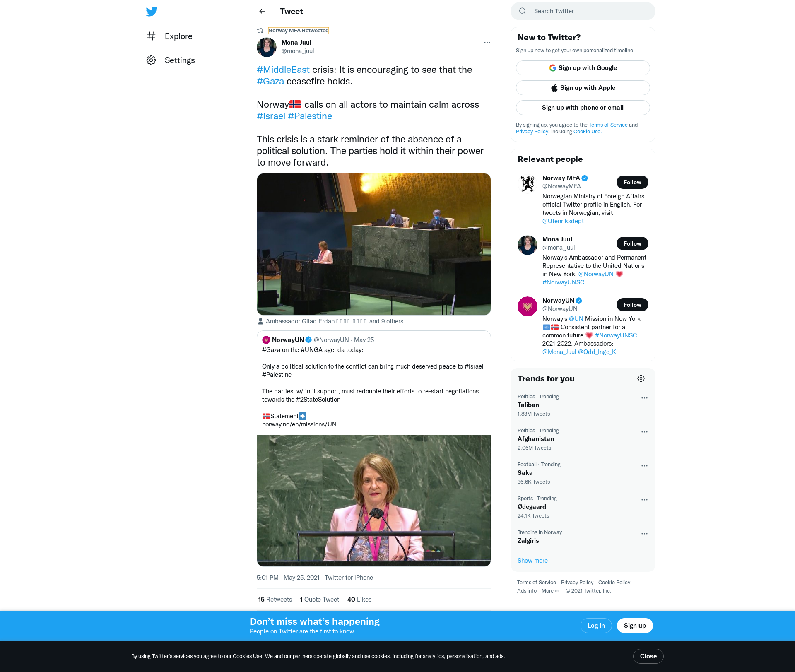This screenshot has height=672, width=795.
Task: Open Settings gear in sidebar
Action: click(x=151, y=60)
